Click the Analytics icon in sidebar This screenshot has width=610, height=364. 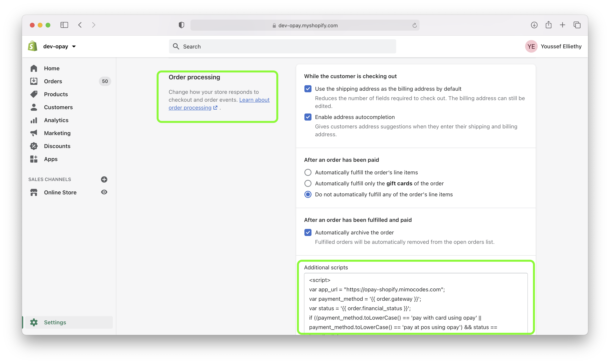pyautogui.click(x=34, y=120)
